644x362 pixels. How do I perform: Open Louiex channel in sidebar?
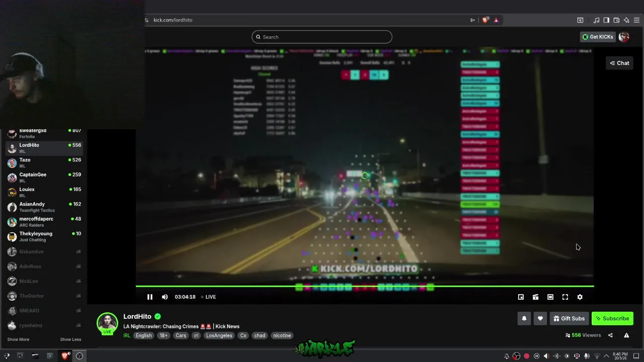(44, 192)
